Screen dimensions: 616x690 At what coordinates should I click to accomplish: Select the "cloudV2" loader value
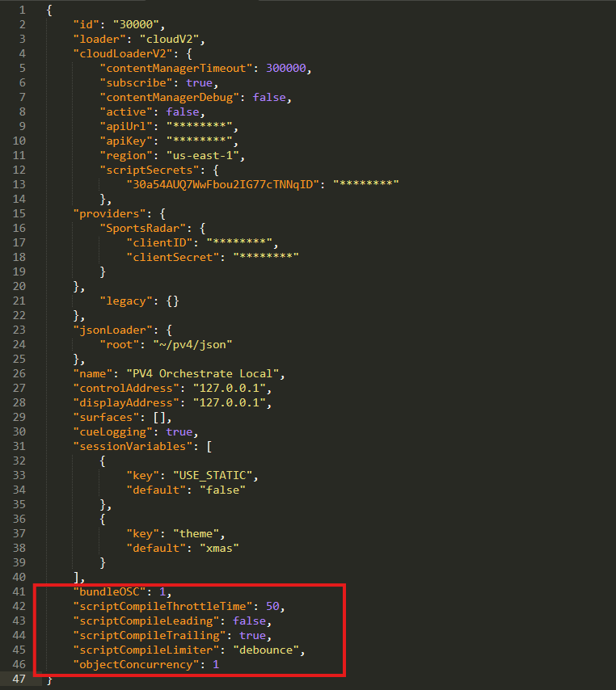pyautogui.click(x=169, y=39)
